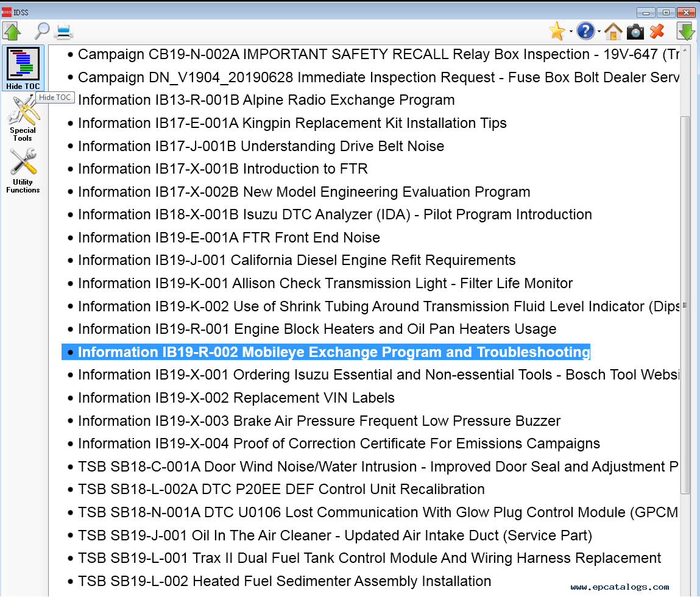Open IB18-X-001B Isuzu DTC Analyzer bulletin
Screen dimensions: 700x597
(335, 215)
